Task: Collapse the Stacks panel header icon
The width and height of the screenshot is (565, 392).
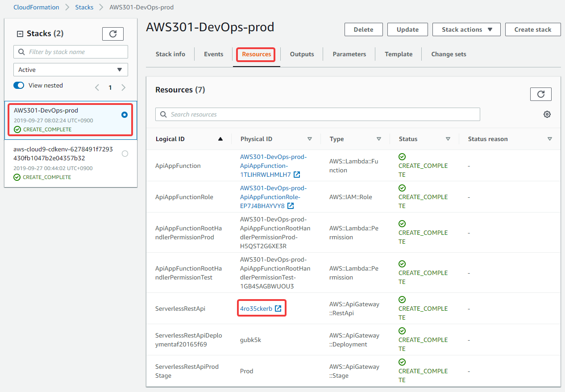Action: coord(20,34)
